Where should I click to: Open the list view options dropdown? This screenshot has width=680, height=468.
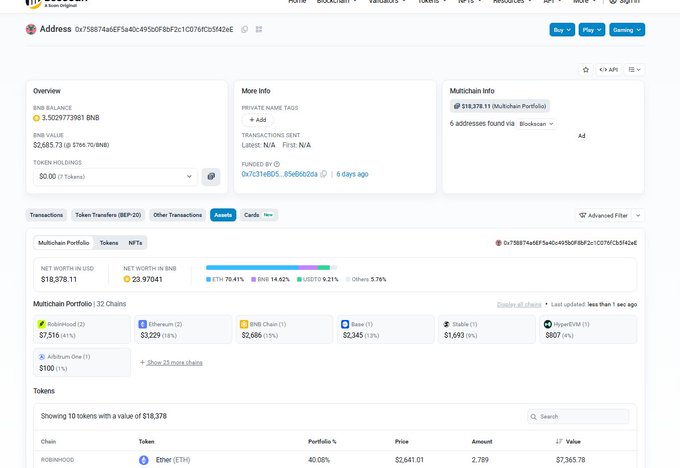pyautogui.click(x=634, y=69)
